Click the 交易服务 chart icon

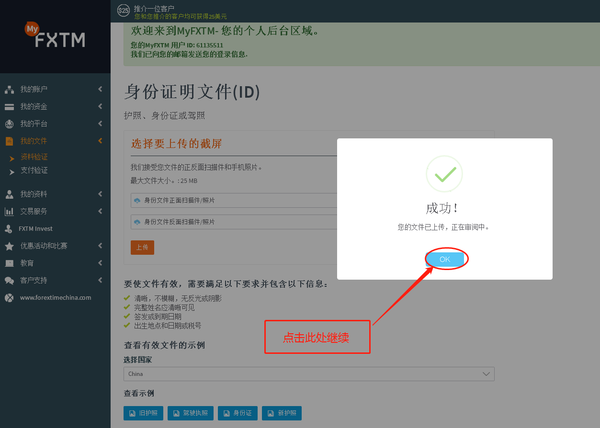click(x=9, y=211)
